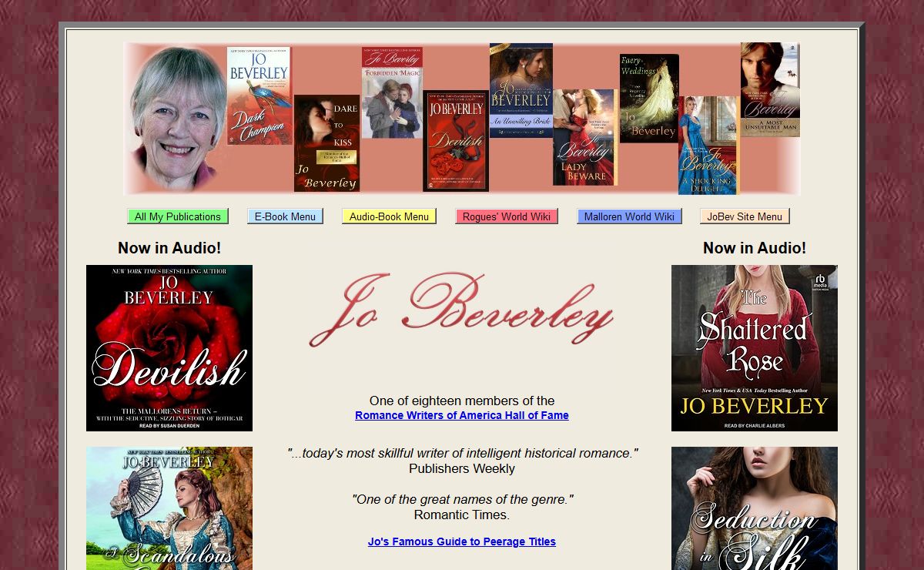Open An Unwilling Bride book cover

[521, 90]
